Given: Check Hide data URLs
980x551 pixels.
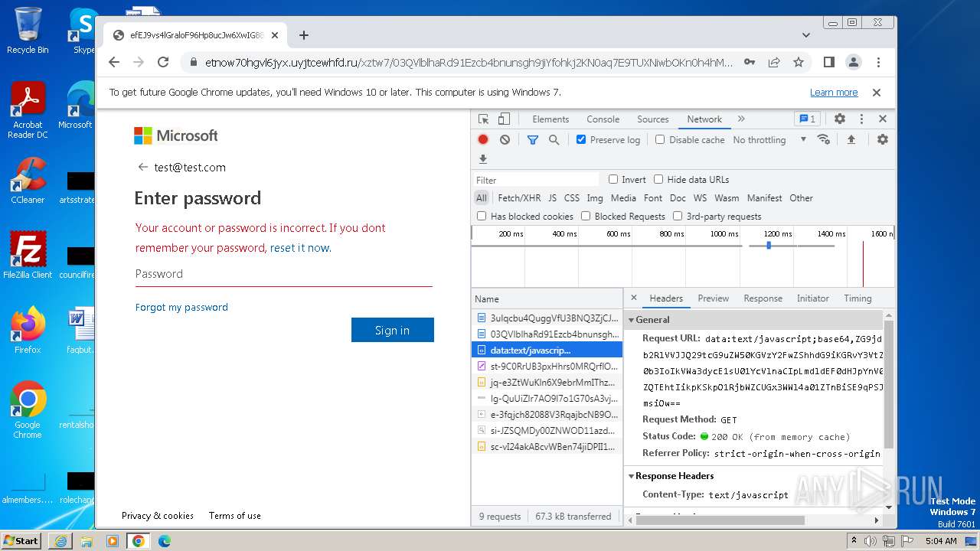Looking at the screenshot, I should pos(658,179).
